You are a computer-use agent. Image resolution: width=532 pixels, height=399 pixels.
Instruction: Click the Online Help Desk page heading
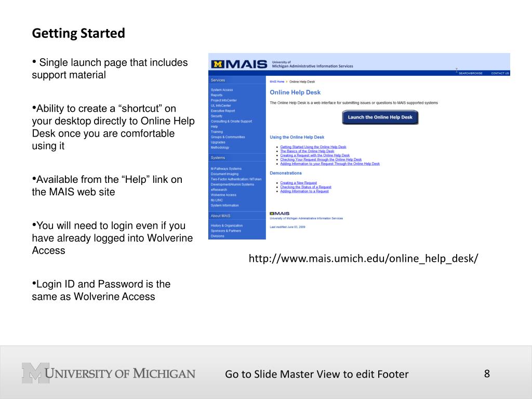(295, 92)
